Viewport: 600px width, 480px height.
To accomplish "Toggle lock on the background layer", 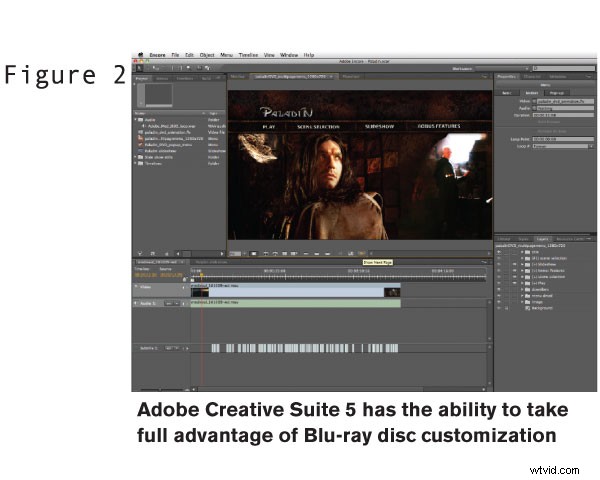I will pyautogui.click(x=506, y=308).
